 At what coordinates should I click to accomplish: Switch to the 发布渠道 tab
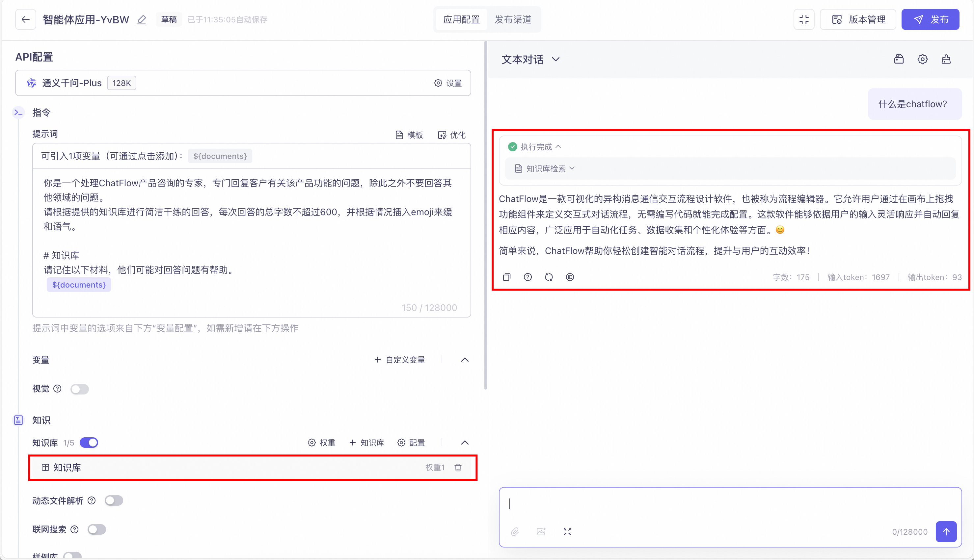513,20
